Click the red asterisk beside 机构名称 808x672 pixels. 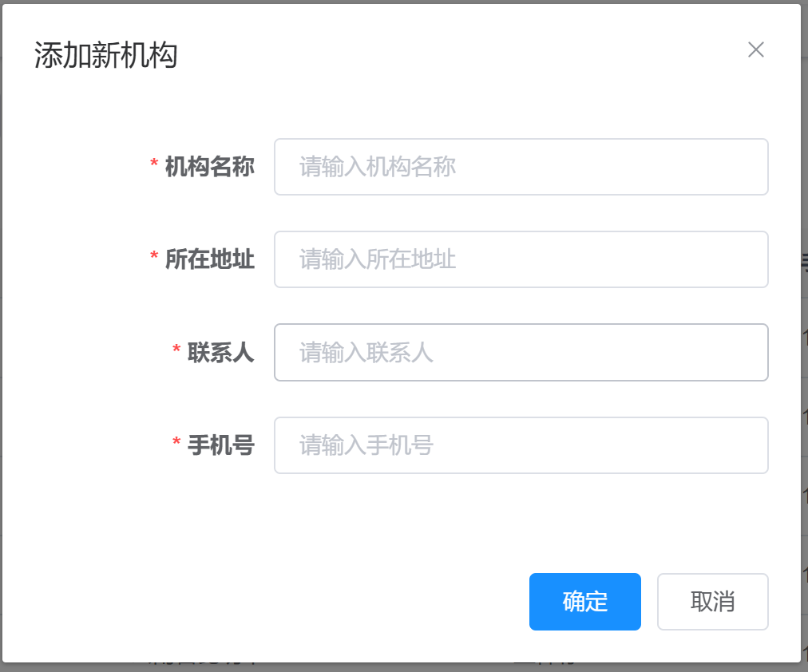(x=154, y=165)
